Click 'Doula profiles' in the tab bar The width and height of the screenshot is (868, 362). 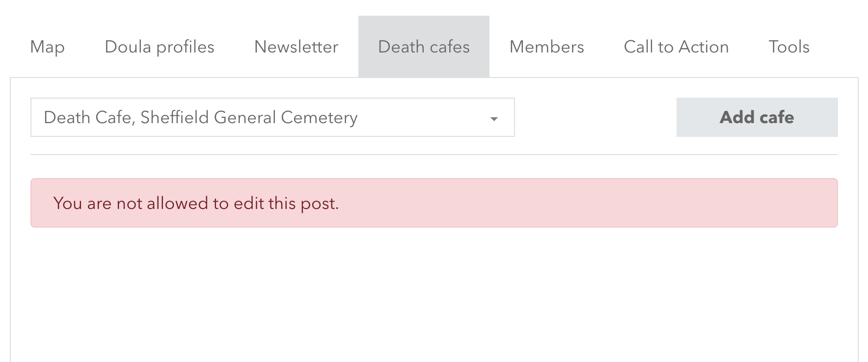pyautogui.click(x=160, y=47)
